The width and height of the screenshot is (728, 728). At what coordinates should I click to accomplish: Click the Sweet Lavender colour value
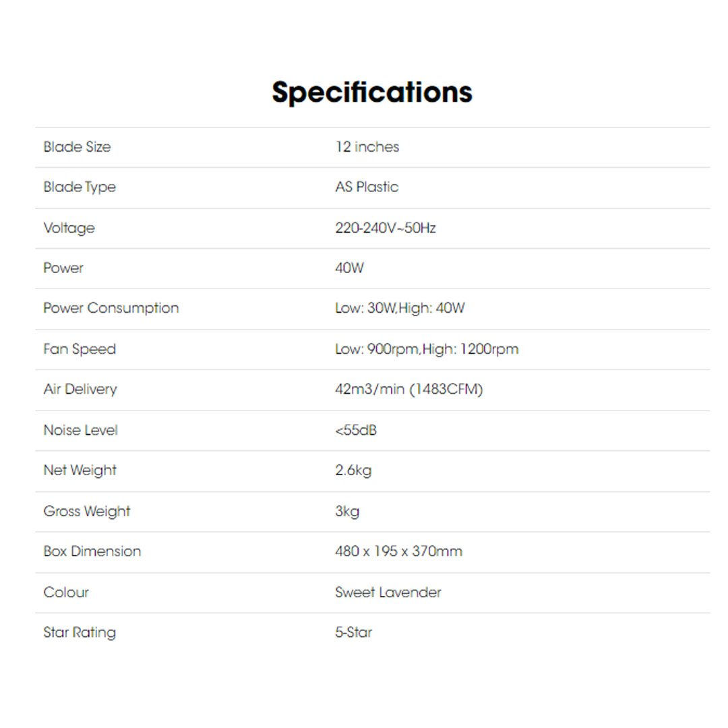click(x=388, y=593)
